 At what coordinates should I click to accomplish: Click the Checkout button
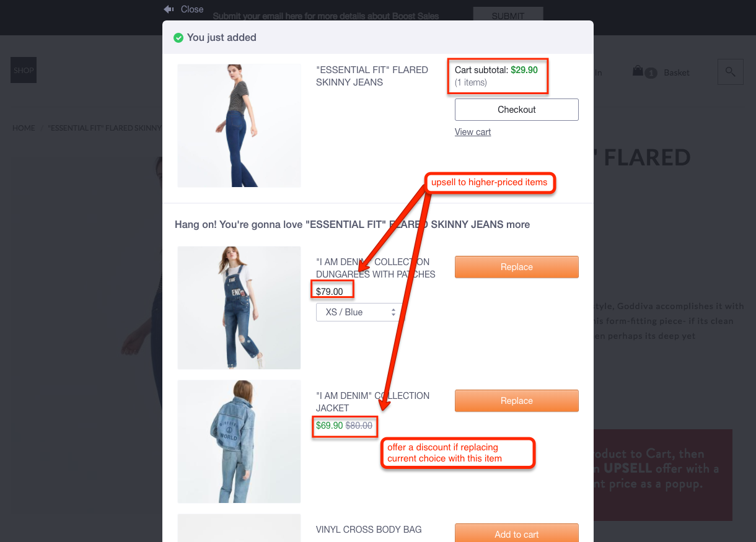[517, 110]
